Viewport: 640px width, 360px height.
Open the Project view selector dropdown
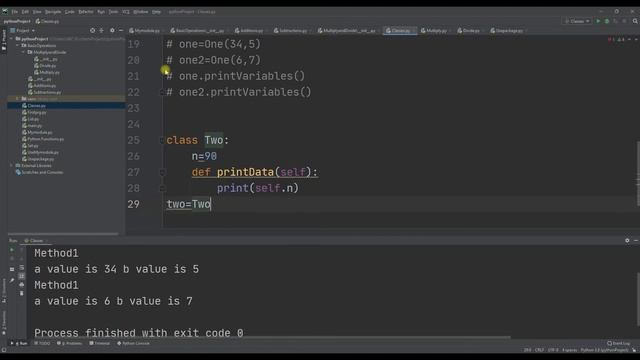tap(23, 31)
